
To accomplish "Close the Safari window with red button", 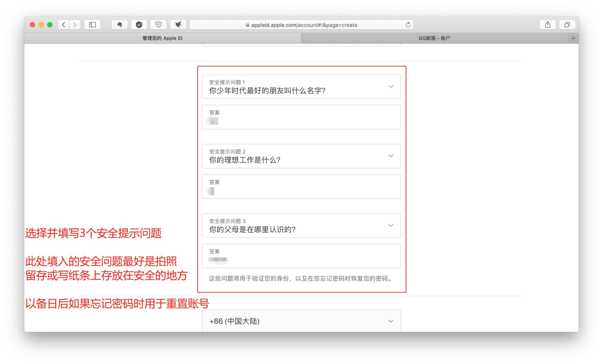I will (32, 25).
